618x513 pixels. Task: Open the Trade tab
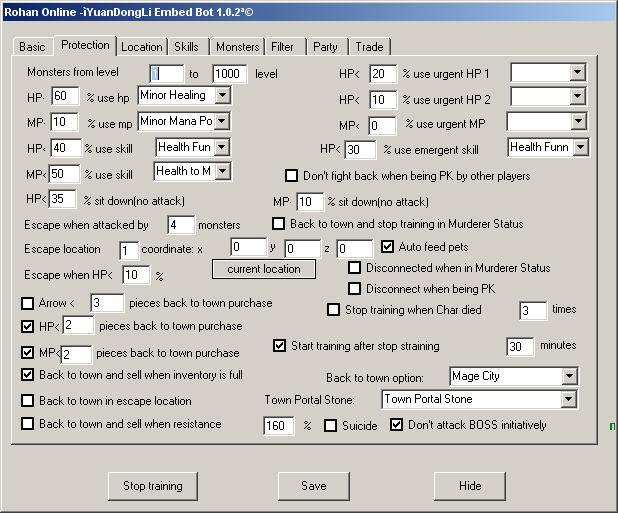(x=369, y=47)
